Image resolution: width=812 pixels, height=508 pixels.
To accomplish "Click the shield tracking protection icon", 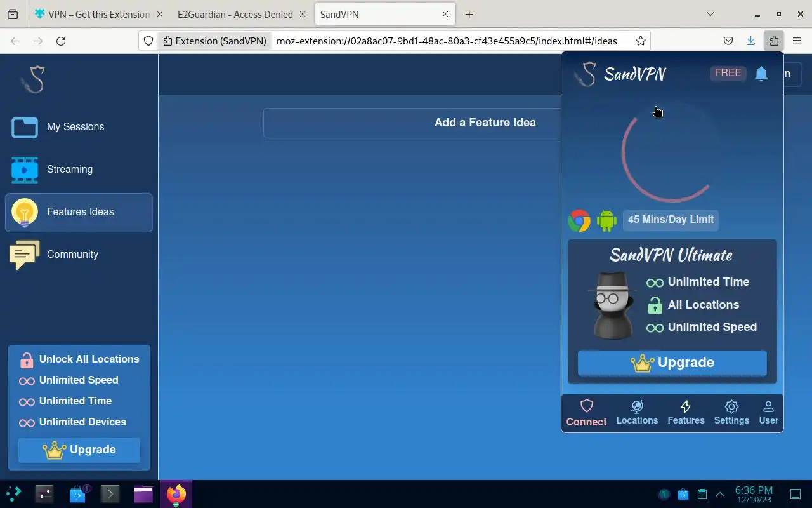I will click(x=148, y=41).
